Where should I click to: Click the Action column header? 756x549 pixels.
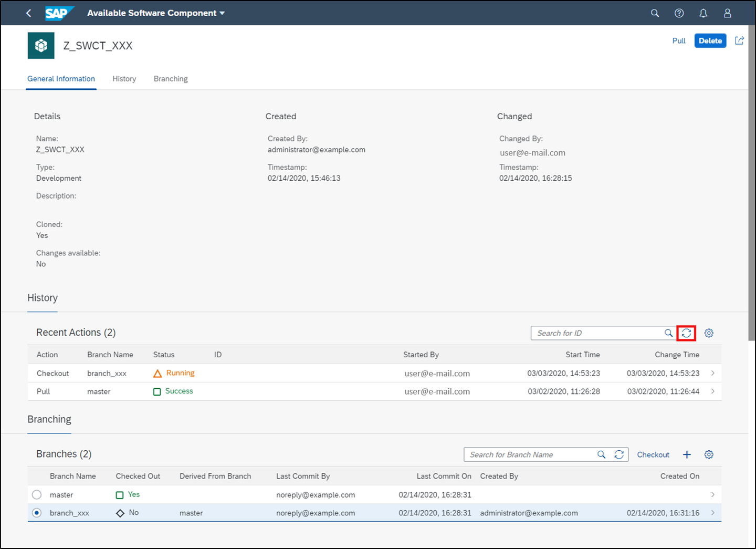click(x=47, y=355)
